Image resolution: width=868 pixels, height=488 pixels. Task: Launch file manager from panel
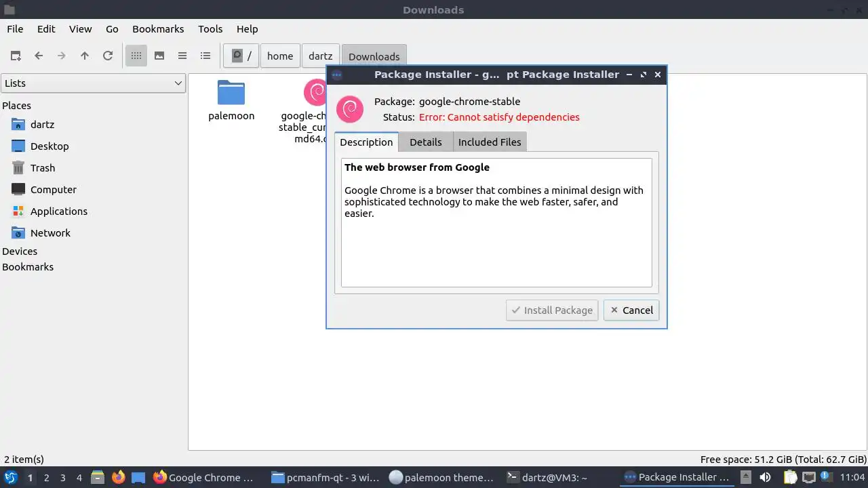tap(98, 478)
